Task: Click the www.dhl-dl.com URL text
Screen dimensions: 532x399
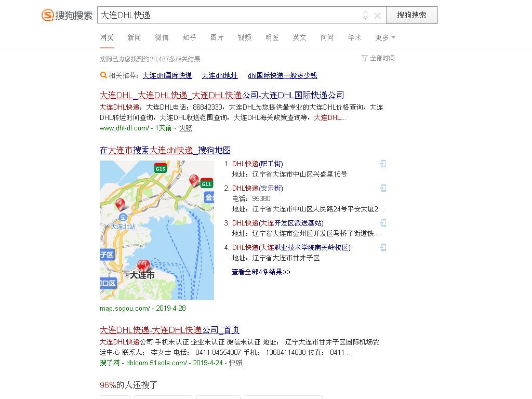Action: (x=124, y=128)
